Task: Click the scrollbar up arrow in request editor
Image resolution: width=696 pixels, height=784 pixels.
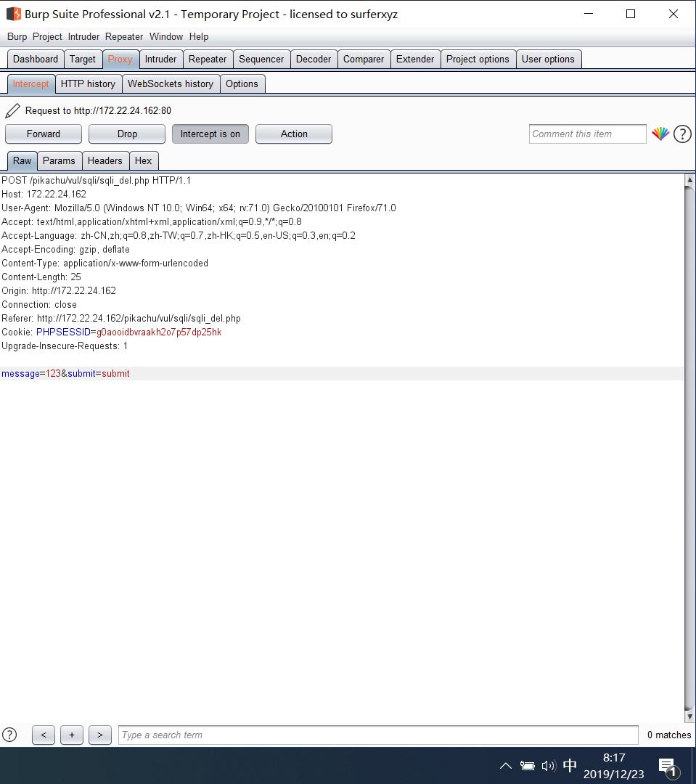Action: pos(689,179)
